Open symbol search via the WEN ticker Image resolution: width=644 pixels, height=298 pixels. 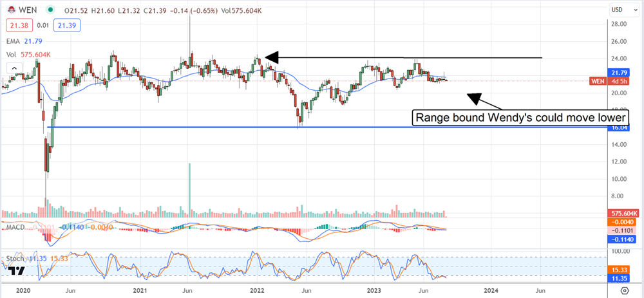(27, 9)
